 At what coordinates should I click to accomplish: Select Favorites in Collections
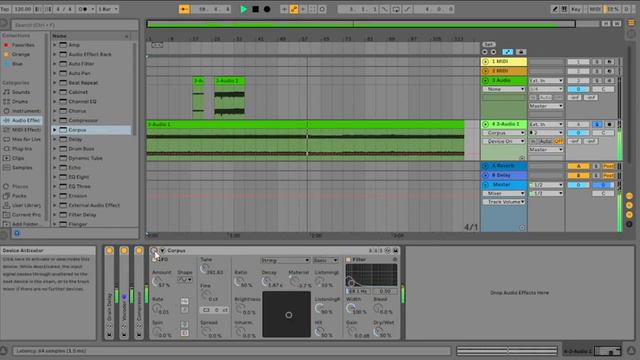23,45
